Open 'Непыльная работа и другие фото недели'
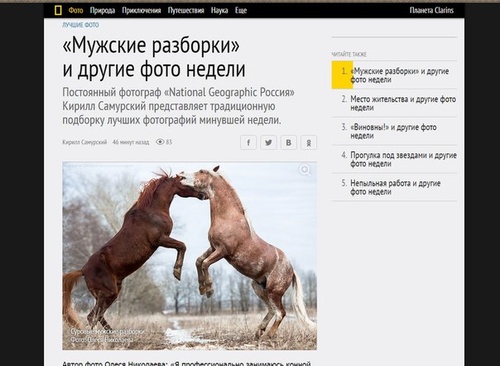Screen dimensions: 500x366 pyautogui.click(x=395, y=187)
